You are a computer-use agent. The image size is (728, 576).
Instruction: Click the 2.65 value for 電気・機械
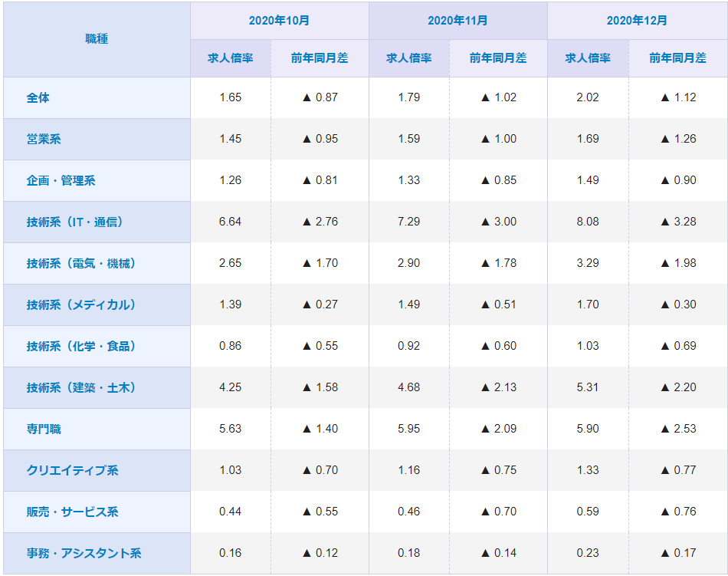click(x=231, y=263)
